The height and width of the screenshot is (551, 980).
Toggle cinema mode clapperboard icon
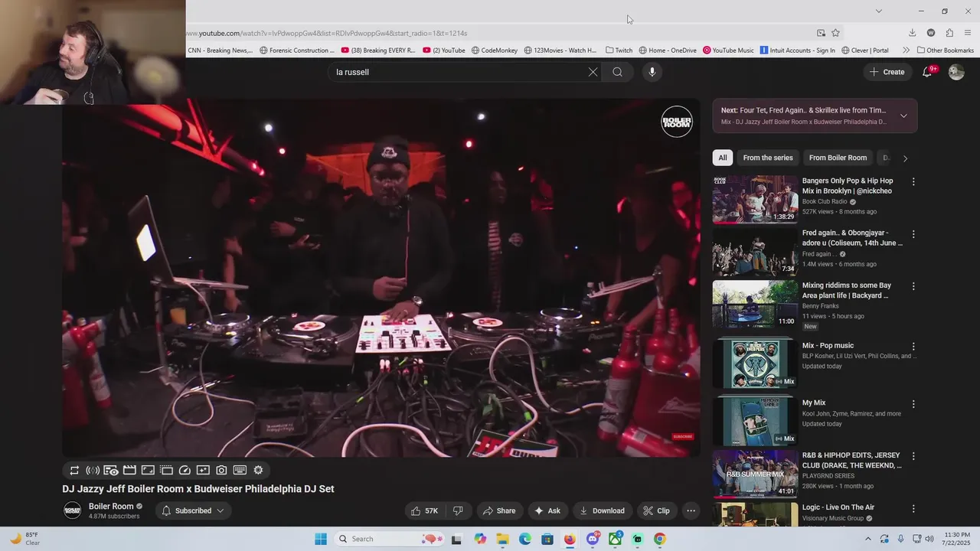click(x=129, y=471)
